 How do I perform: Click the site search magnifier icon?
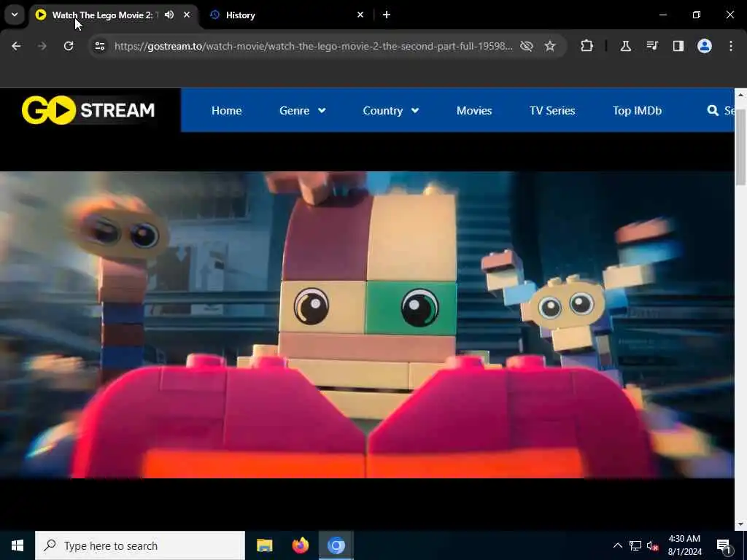(x=713, y=111)
